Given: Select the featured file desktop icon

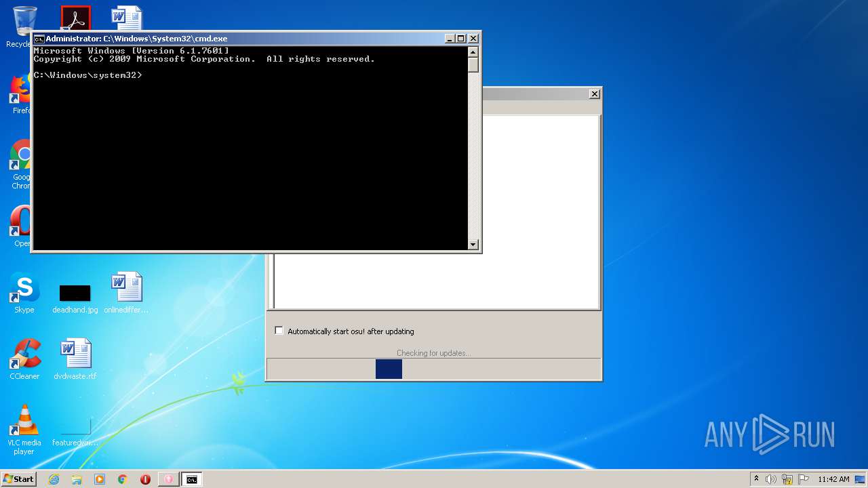Looking at the screenshot, I should 75,432.
